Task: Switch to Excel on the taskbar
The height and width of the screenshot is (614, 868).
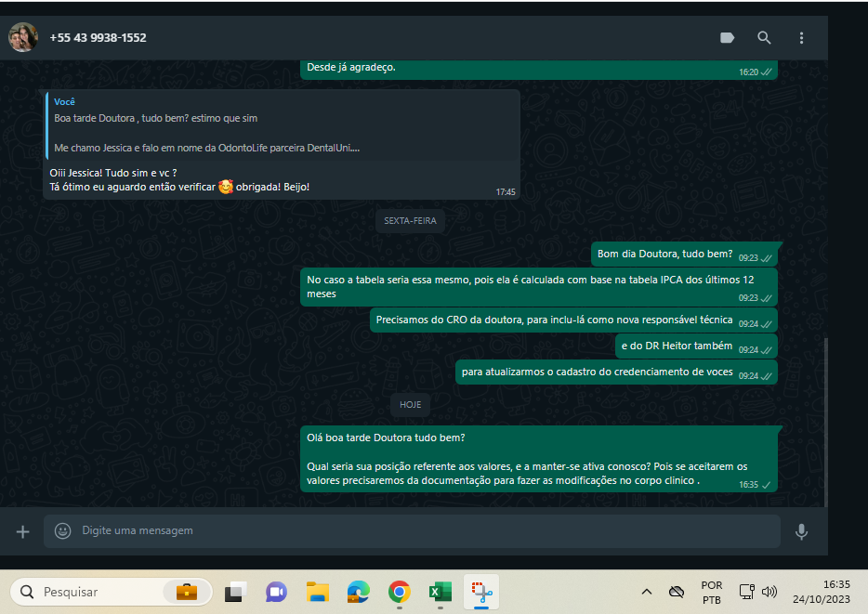Action: click(x=441, y=592)
